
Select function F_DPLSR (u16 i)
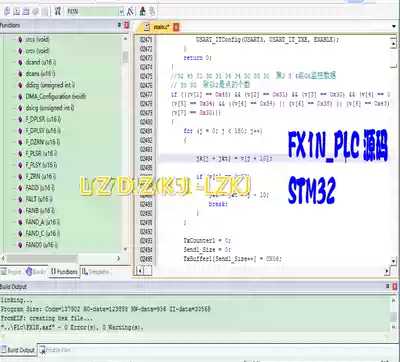[x=43, y=119]
